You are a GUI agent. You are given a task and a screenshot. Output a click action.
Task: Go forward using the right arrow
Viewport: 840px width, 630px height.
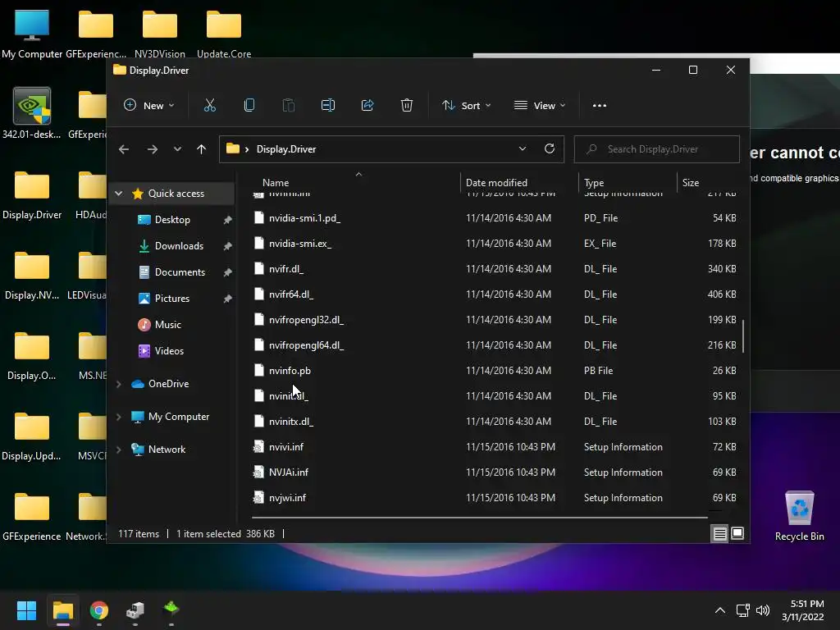tap(153, 149)
